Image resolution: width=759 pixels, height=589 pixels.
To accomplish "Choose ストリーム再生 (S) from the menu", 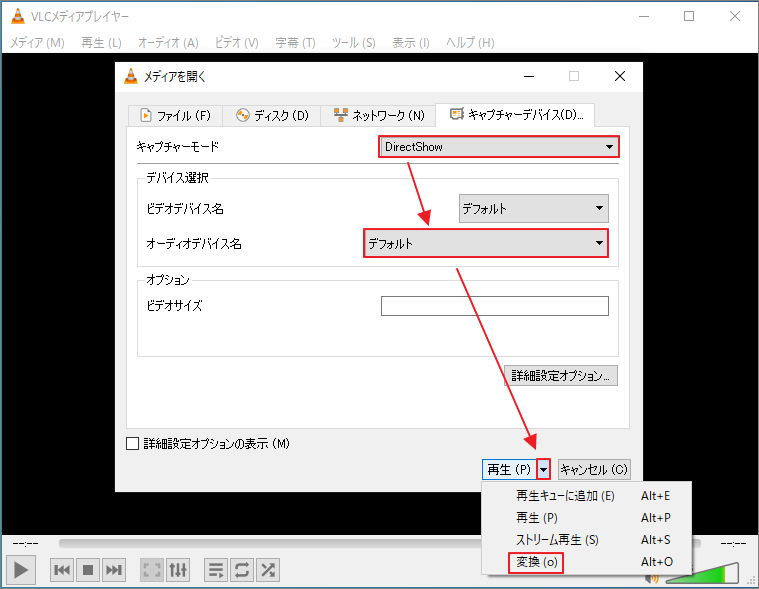I will pos(587,540).
